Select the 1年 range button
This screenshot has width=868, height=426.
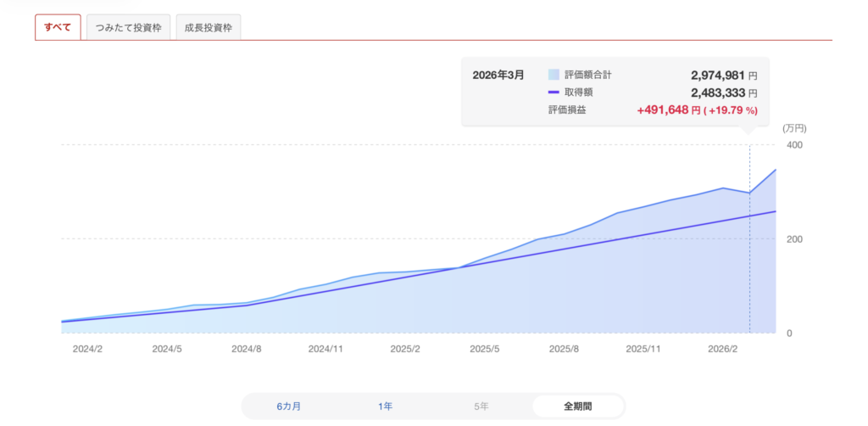pos(386,406)
